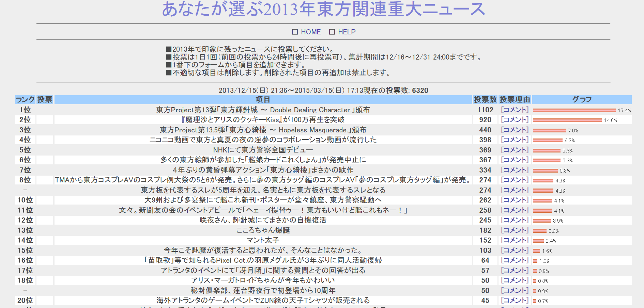Click the 14.6% graph bar for 2位
Image resolution: width=644 pixels, height=308 pixels.
click(567, 120)
